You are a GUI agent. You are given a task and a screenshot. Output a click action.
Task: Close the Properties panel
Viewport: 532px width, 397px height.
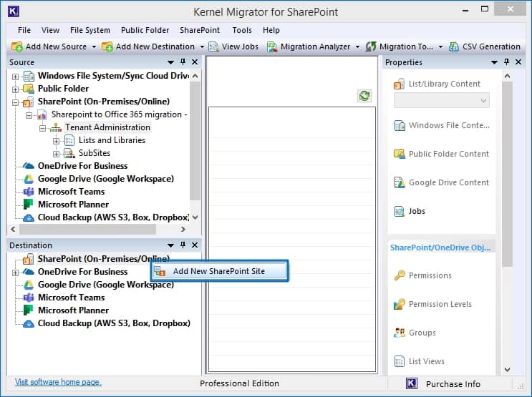coord(518,62)
